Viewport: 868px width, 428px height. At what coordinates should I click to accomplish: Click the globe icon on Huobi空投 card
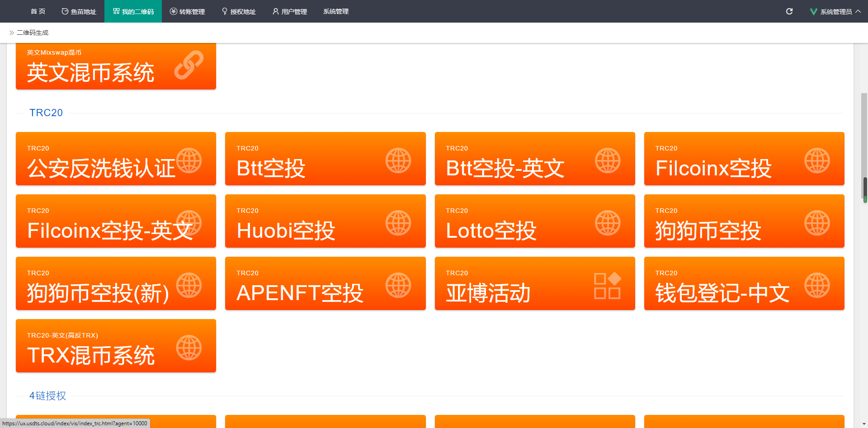tap(398, 223)
